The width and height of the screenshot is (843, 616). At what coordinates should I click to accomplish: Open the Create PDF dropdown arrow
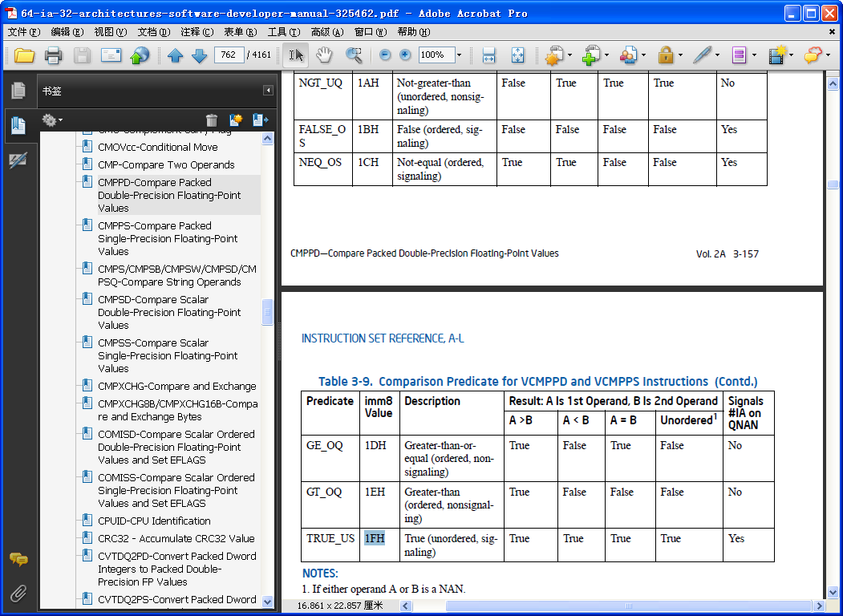[x=569, y=55]
